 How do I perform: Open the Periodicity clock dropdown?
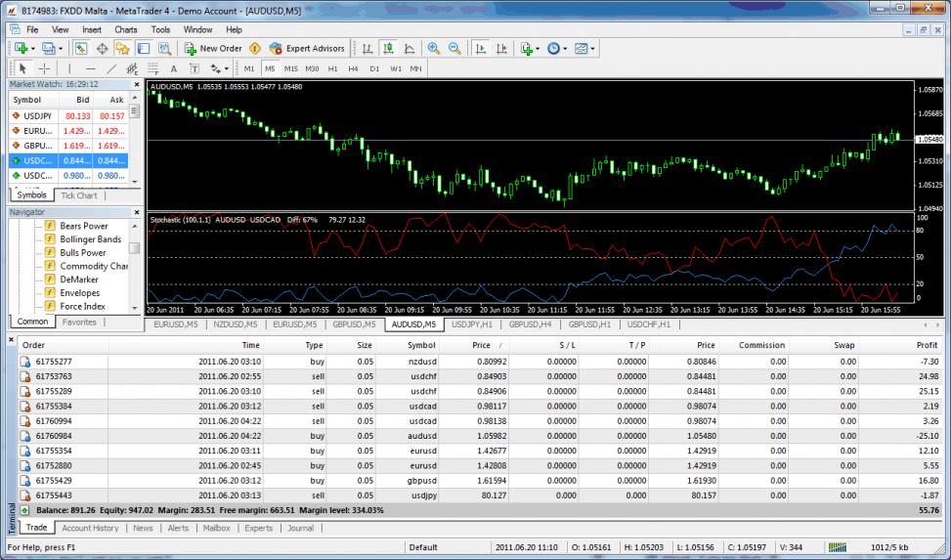coord(557,48)
